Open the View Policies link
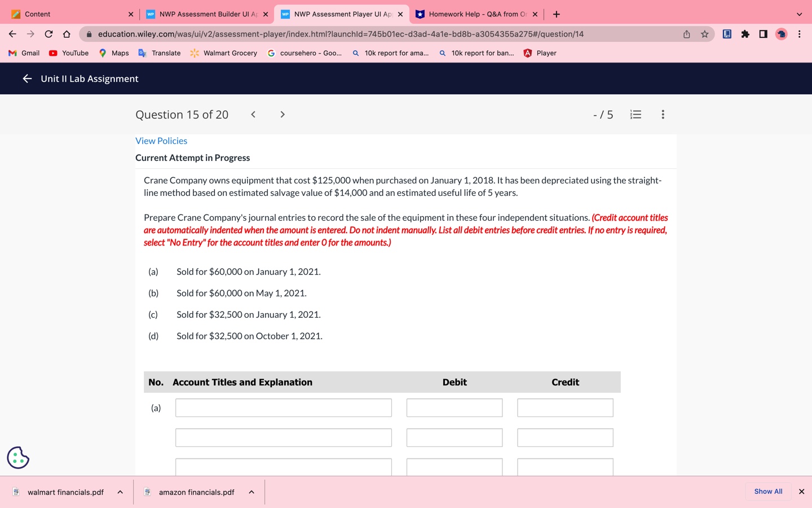812x508 pixels. click(161, 141)
